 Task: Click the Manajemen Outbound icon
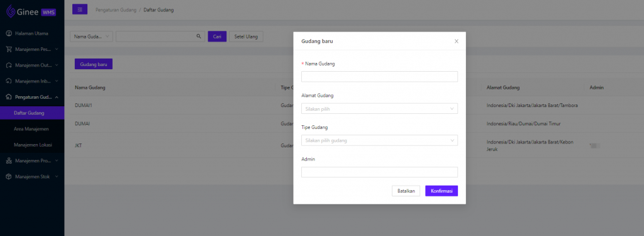click(x=9, y=65)
